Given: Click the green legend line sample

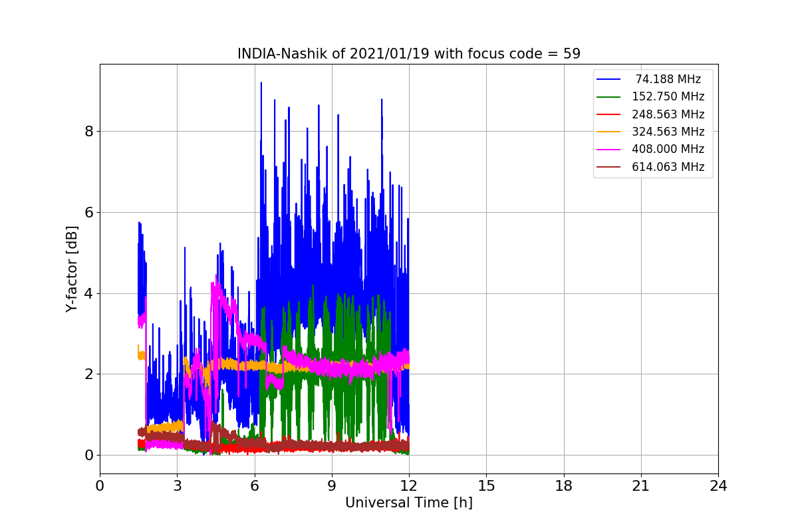Looking at the screenshot, I should (609, 97).
